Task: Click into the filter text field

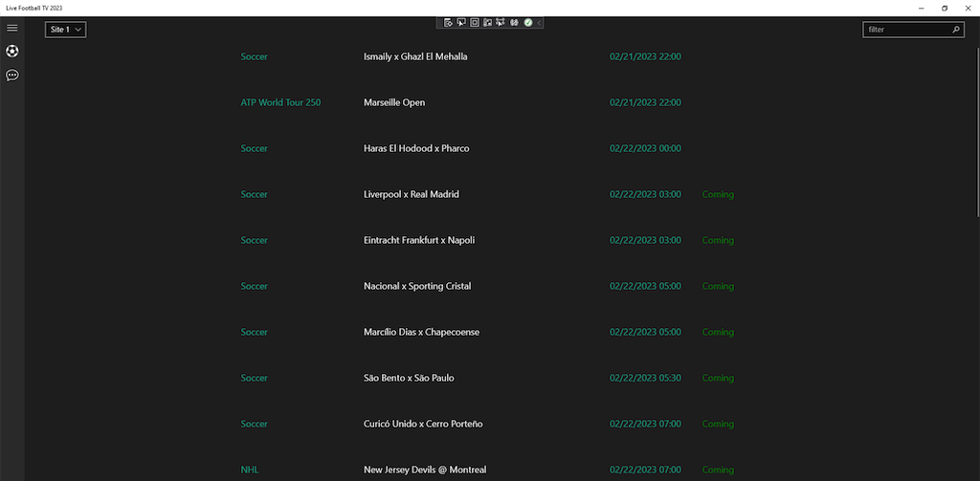Action: (x=904, y=30)
